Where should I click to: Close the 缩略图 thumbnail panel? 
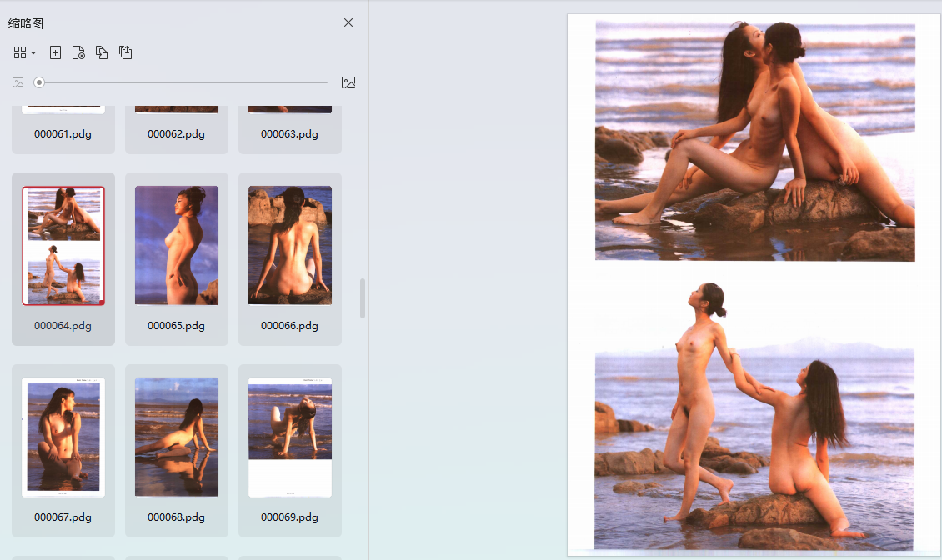coord(348,22)
